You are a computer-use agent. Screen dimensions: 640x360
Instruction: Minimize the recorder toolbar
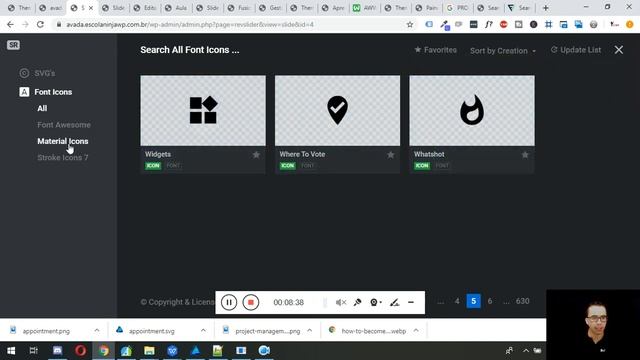click(411, 302)
